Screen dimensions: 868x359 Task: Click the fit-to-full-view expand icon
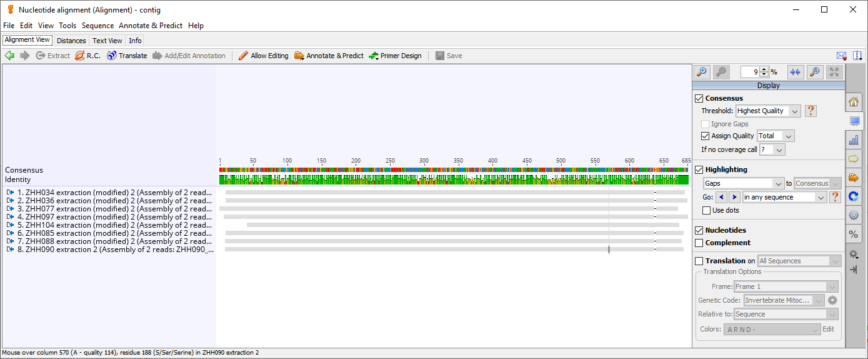pyautogui.click(x=834, y=72)
